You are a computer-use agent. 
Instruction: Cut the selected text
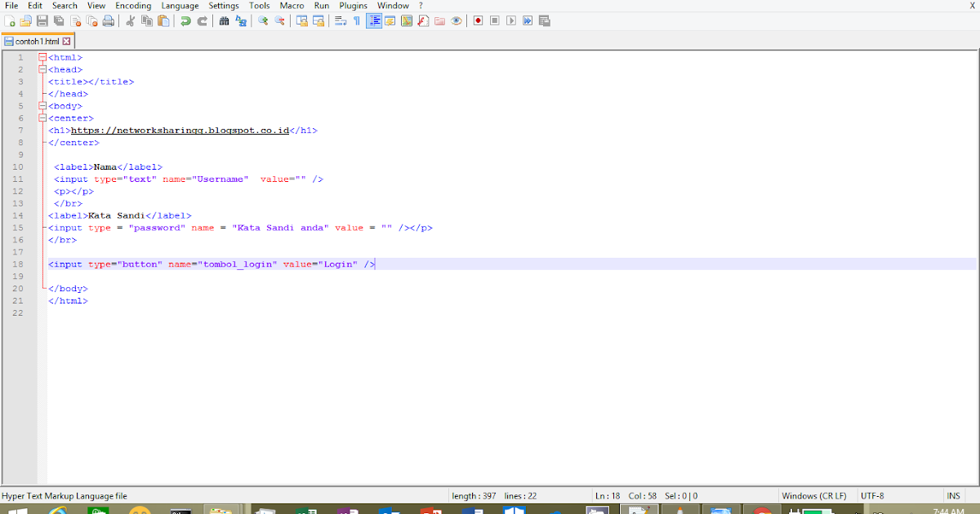coord(130,20)
